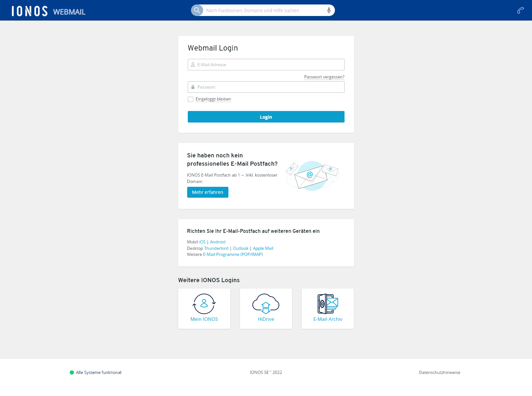
Task: Open Mein IONOS login tile icon
Action: point(204,304)
